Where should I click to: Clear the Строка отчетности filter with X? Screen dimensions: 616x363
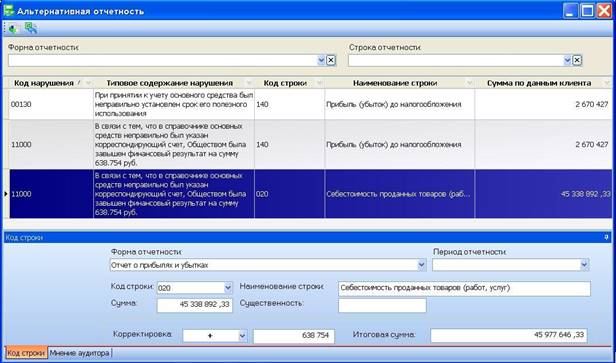pos(577,60)
